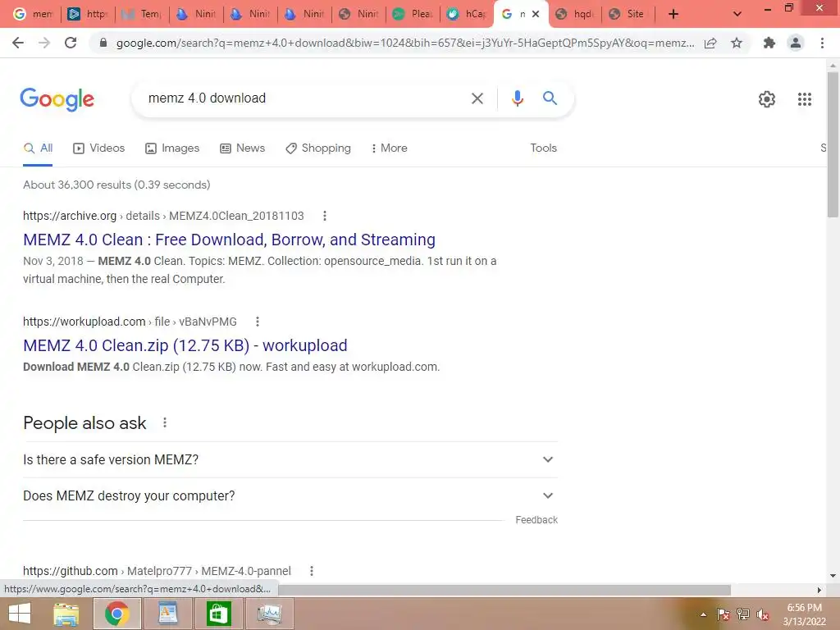This screenshot has height=630, width=840.
Task: Switch to the Site browser tab
Action: point(628,15)
